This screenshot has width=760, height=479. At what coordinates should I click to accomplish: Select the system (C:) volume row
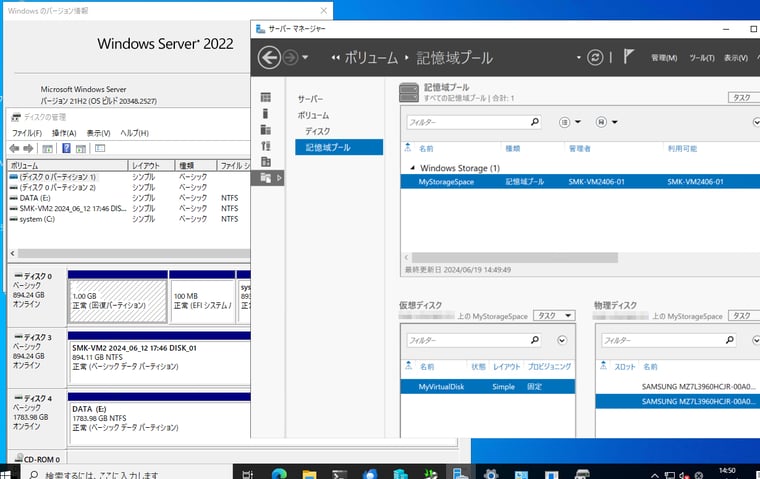click(129, 219)
